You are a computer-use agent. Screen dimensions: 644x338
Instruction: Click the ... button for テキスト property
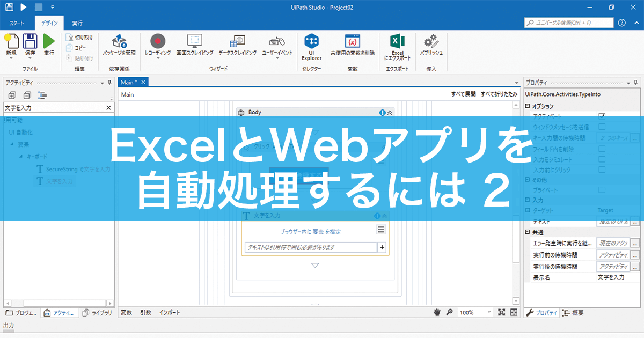[x=635, y=222]
